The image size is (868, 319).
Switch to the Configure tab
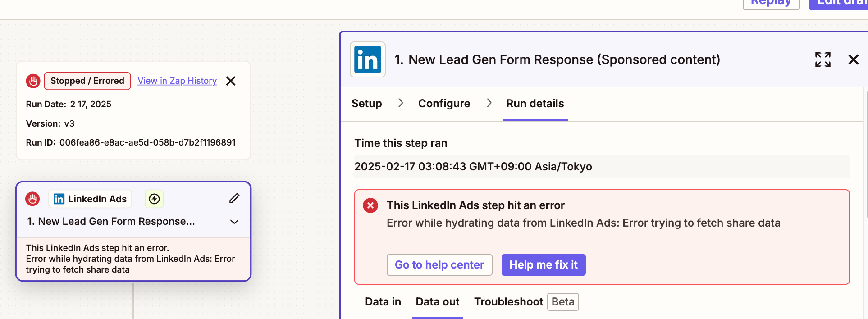pos(444,104)
